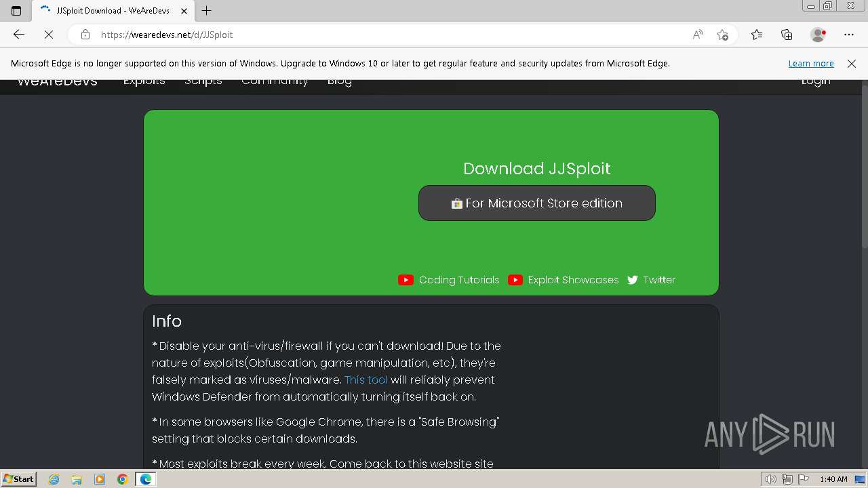The height and width of the screenshot is (488, 868).
Task: Click For Microsoft Store edition button
Action: coord(537,203)
